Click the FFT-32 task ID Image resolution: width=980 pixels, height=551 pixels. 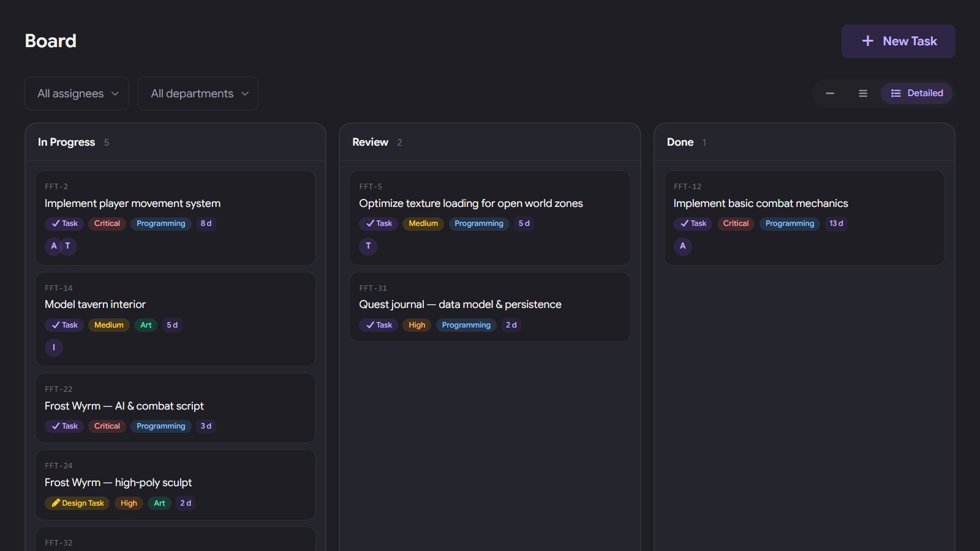point(59,543)
